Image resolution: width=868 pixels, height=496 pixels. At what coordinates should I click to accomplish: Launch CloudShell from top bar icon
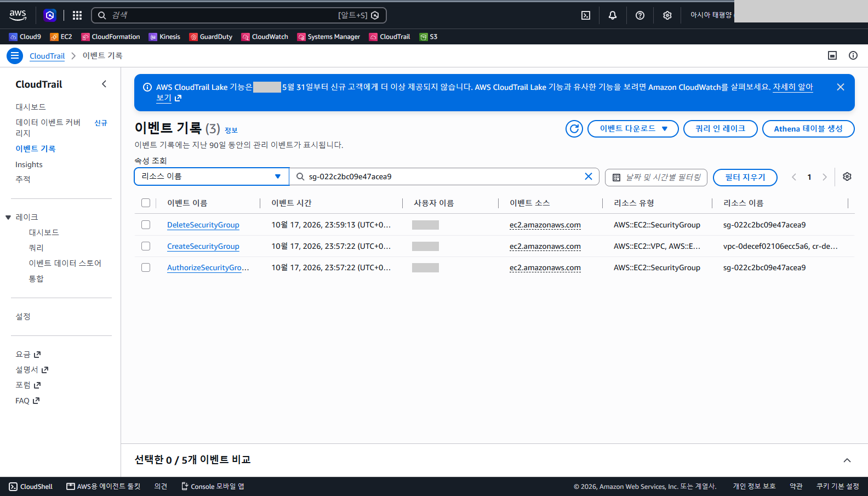pyautogui.click(x=586, y=15)
